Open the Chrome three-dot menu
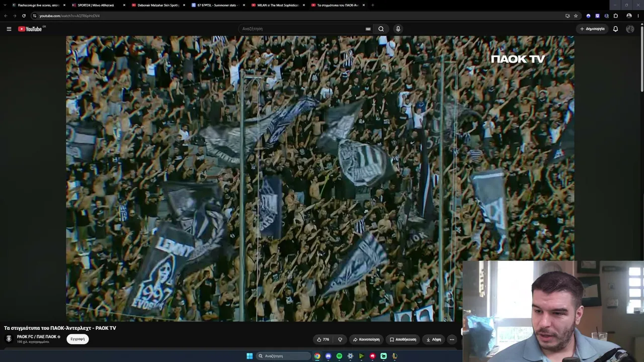Screen dimensions: 644x362 (x=638, y=16)
